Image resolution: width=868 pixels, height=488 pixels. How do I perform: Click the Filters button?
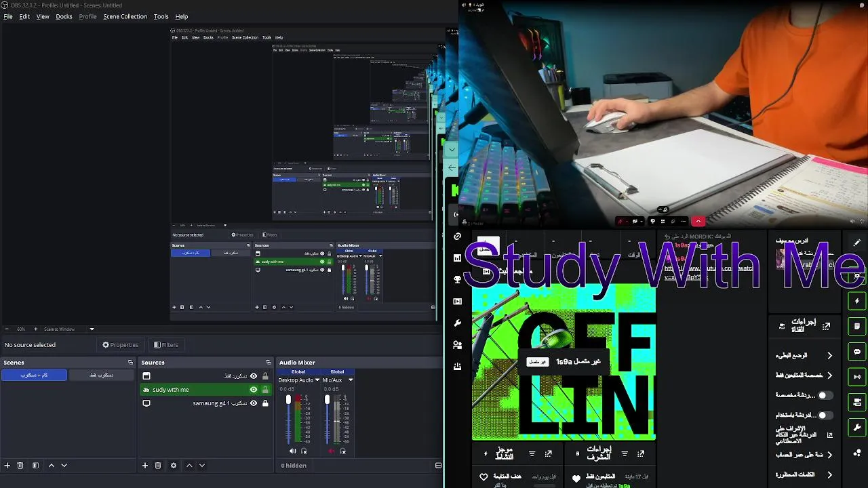(x=166, y=345)
